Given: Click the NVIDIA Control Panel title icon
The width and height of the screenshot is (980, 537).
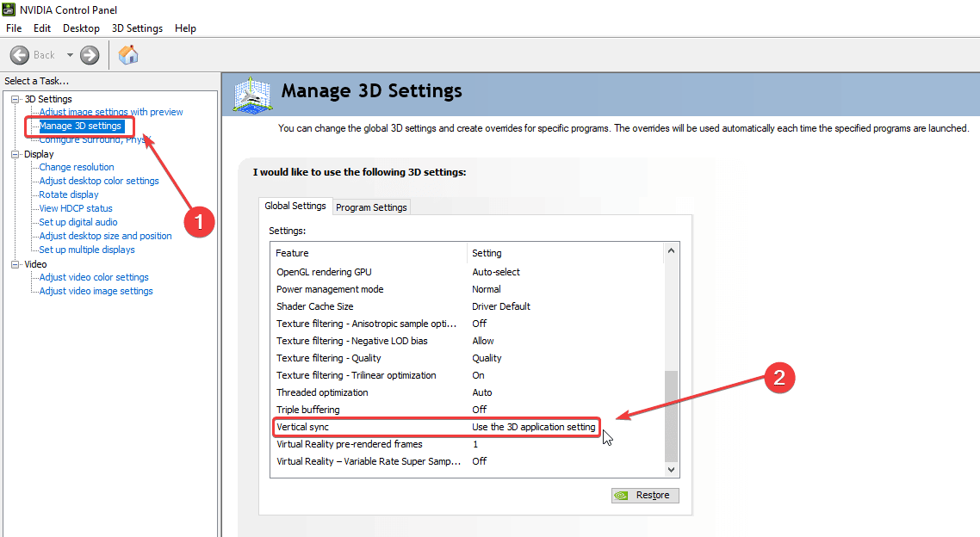Looking at the screenshot, I should 8,9.
